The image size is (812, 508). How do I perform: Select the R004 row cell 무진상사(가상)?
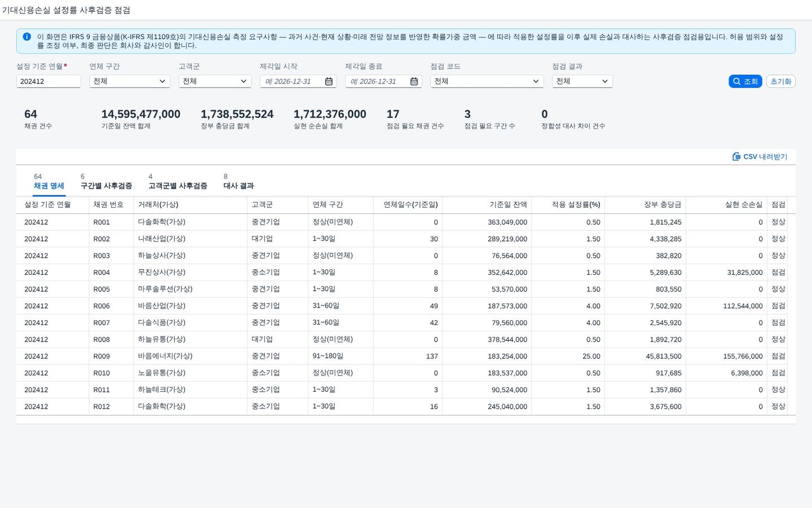click(x=162, y=273)
